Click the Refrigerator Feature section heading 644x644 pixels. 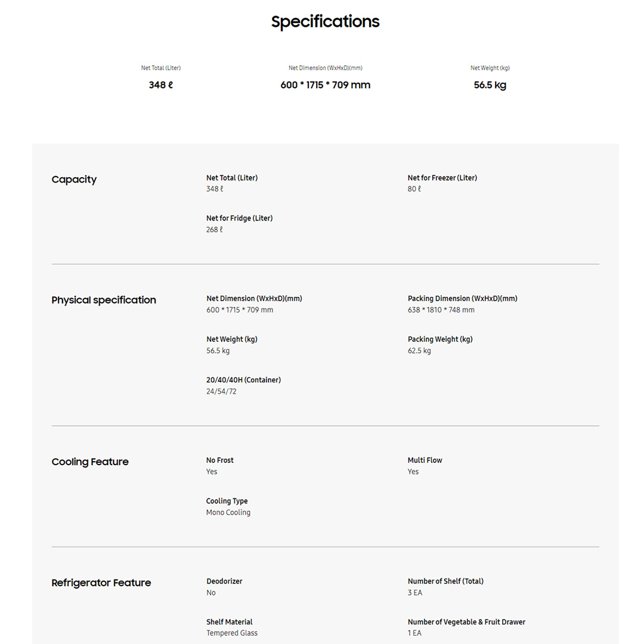point(101,583)
